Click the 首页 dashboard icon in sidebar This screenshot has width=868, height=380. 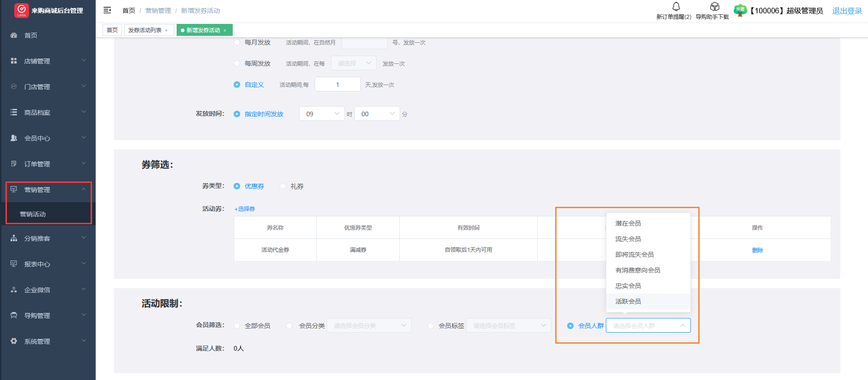coord(14,35)
